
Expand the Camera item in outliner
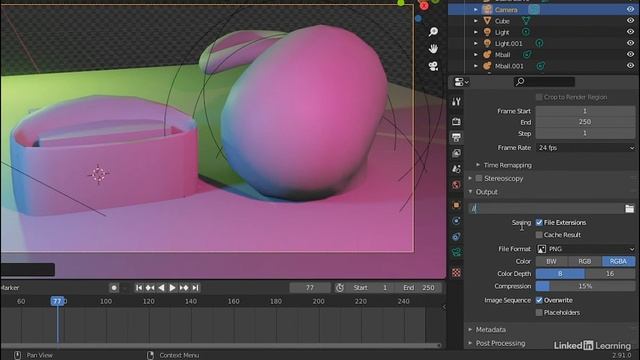pos(476,9)
